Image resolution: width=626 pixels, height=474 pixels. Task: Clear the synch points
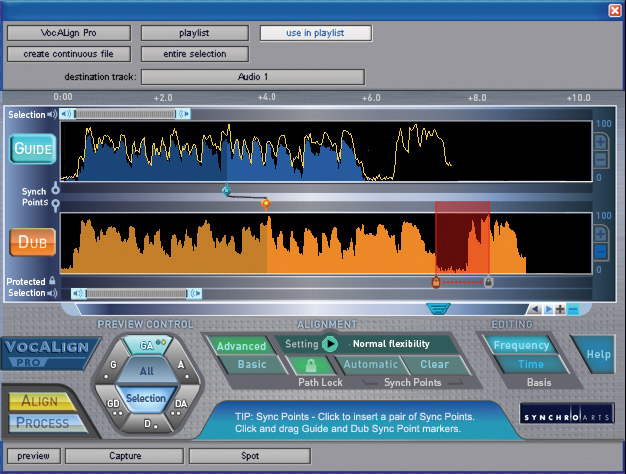pyautogui.click(x=434, y=364)
